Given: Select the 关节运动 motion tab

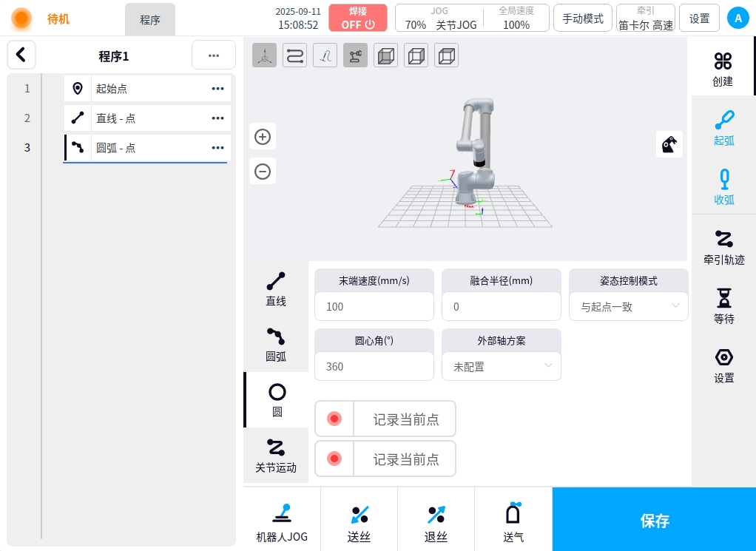Looking at the screenshot, I should (x=276, y=456).
